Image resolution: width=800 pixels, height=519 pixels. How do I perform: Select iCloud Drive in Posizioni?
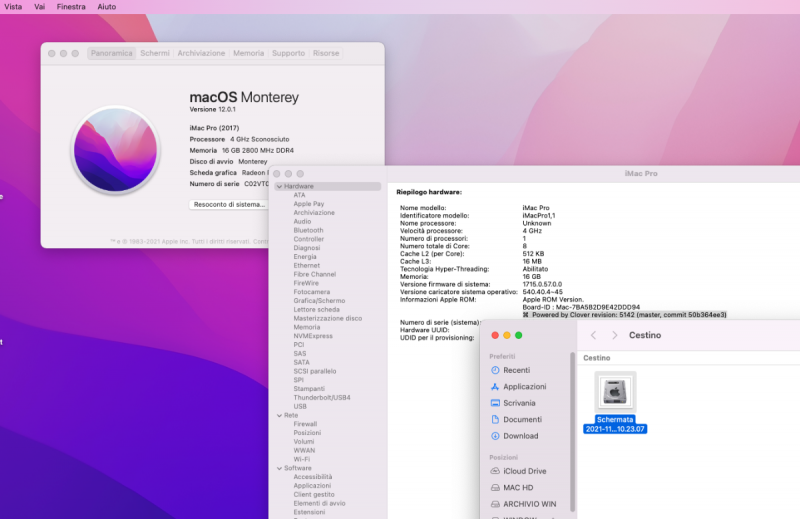click(x=524, y=470)
